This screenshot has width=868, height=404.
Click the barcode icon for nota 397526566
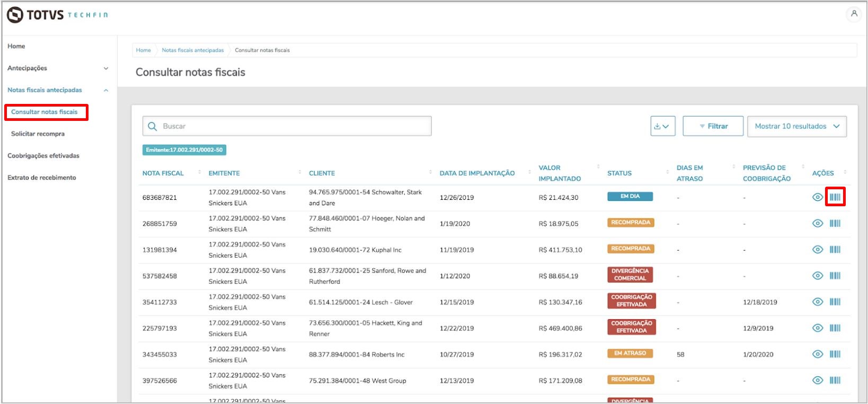point(835,380)
